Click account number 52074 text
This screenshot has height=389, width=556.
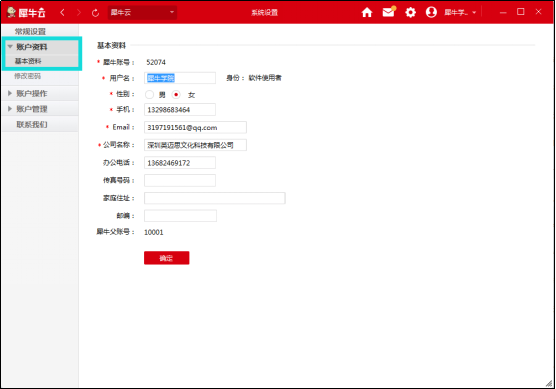coord(156,62)
